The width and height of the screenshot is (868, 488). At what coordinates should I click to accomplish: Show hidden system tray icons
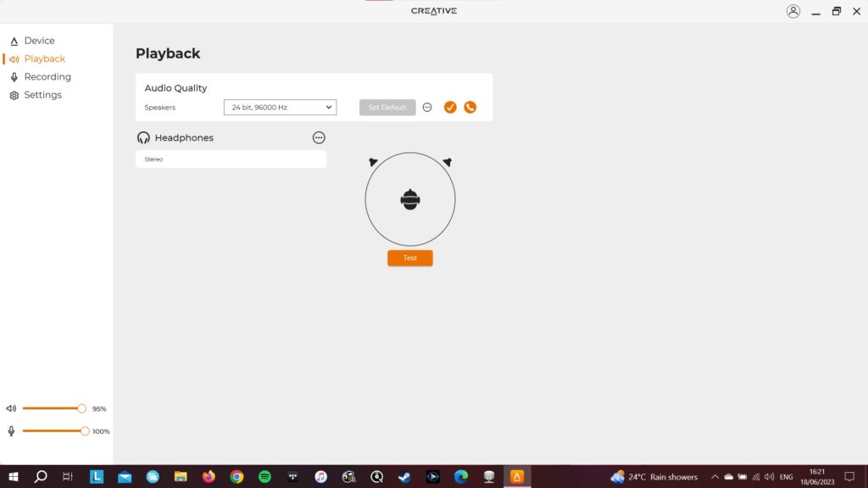click(x=715, y=477)
